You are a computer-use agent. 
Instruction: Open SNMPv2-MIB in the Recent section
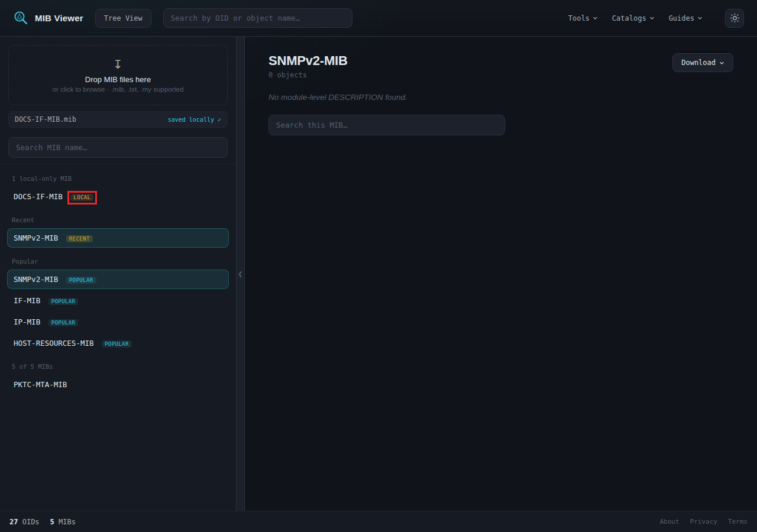pyautogui.click(x=118, y=238)
